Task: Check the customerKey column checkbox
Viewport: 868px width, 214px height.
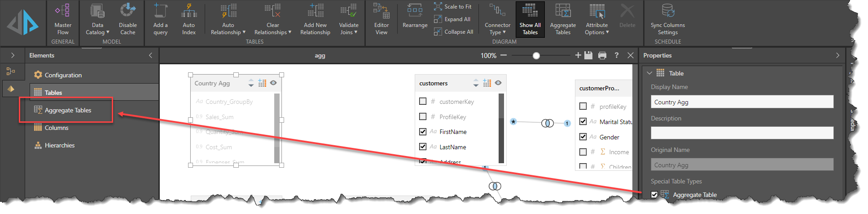Action: pos(423,101)
